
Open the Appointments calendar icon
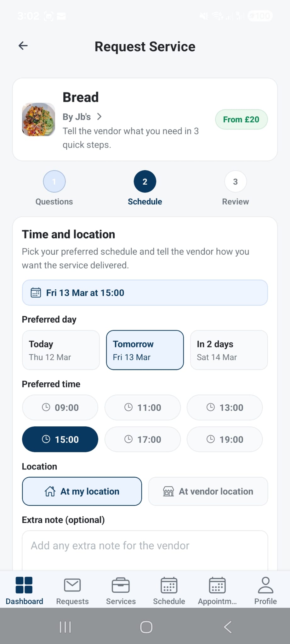[x=217, y=585]
